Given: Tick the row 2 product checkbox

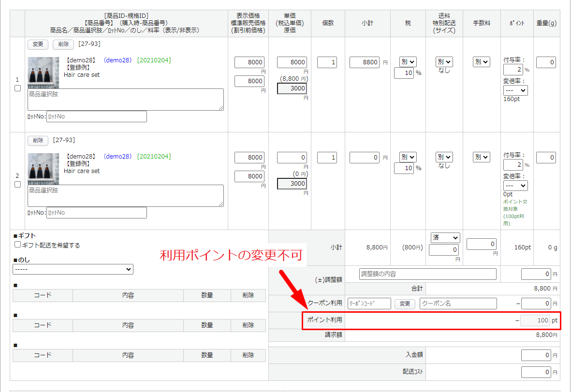Looking at the screenshot, I should click(x=18, y=185).
